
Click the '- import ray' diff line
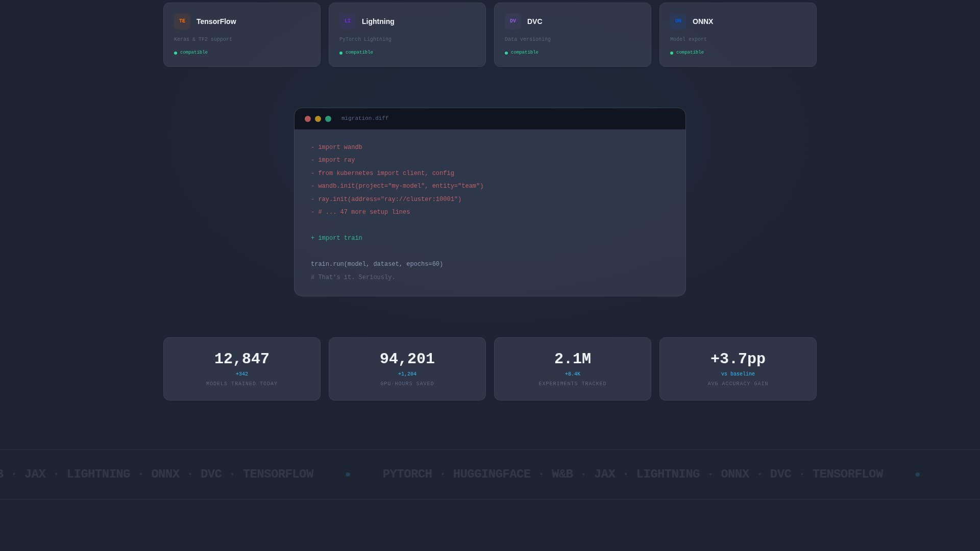(x=333, y=160)
